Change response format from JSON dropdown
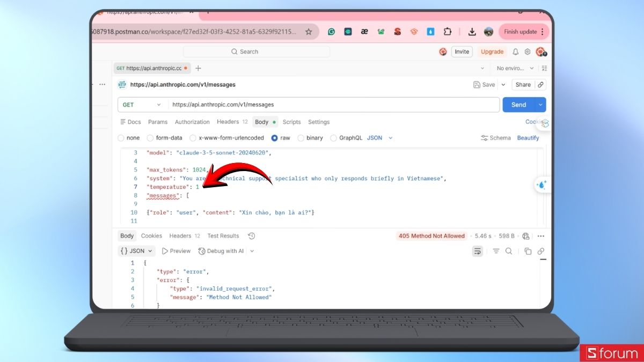The image size is (644, 362). [137, 251]
